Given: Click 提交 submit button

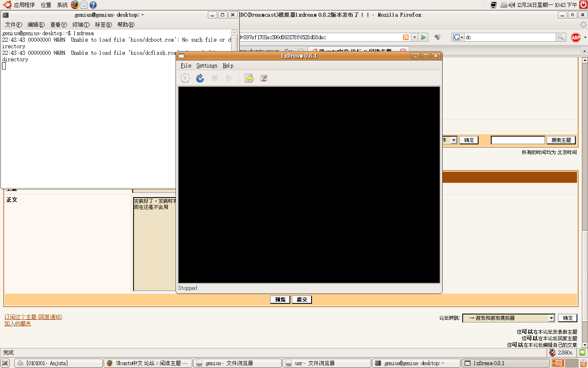Looking at the screenshot, I should click(302, 300).
